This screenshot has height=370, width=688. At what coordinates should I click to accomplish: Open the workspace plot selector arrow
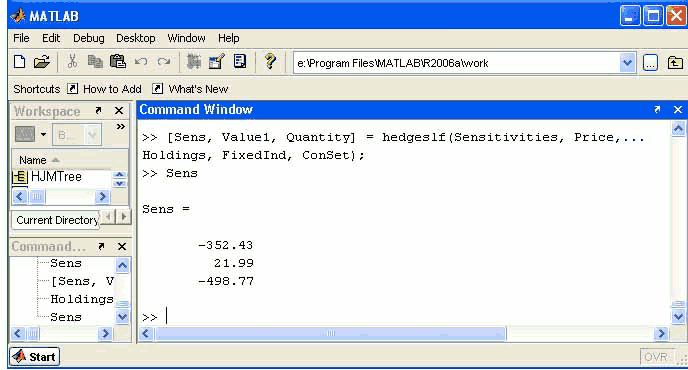point(43,134)
